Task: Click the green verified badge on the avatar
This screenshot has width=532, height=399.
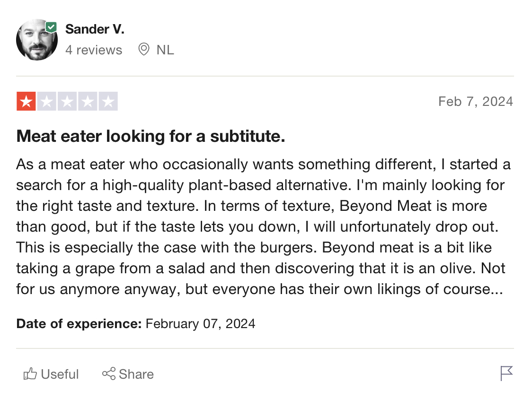Action: coord(51,27)
